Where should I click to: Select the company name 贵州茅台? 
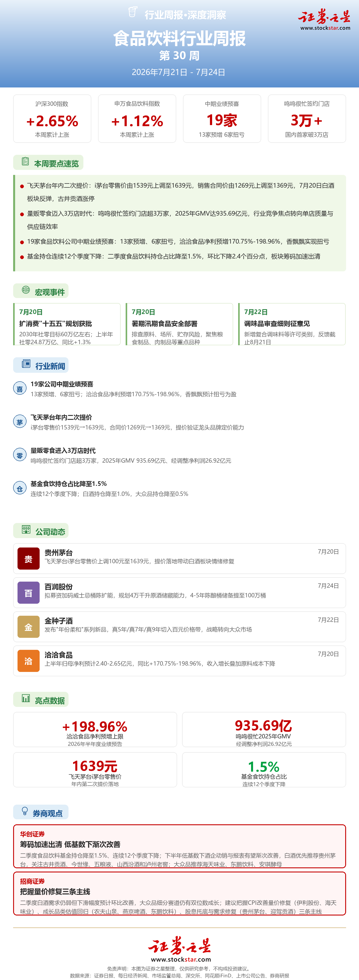pyautogui.click(x=59, y=552)
